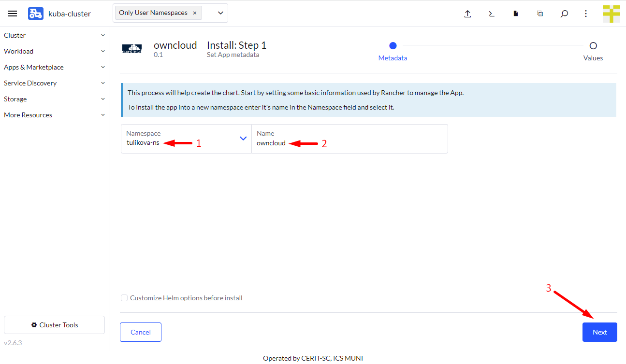Click the user avatar in top right
Image resolution: width=626 pixels, height=364 pixels.
pos(611,14)
